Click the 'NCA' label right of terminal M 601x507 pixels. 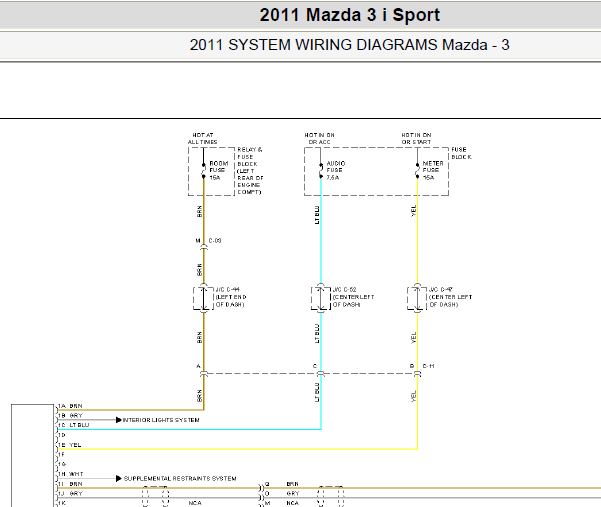pos(292,503)
